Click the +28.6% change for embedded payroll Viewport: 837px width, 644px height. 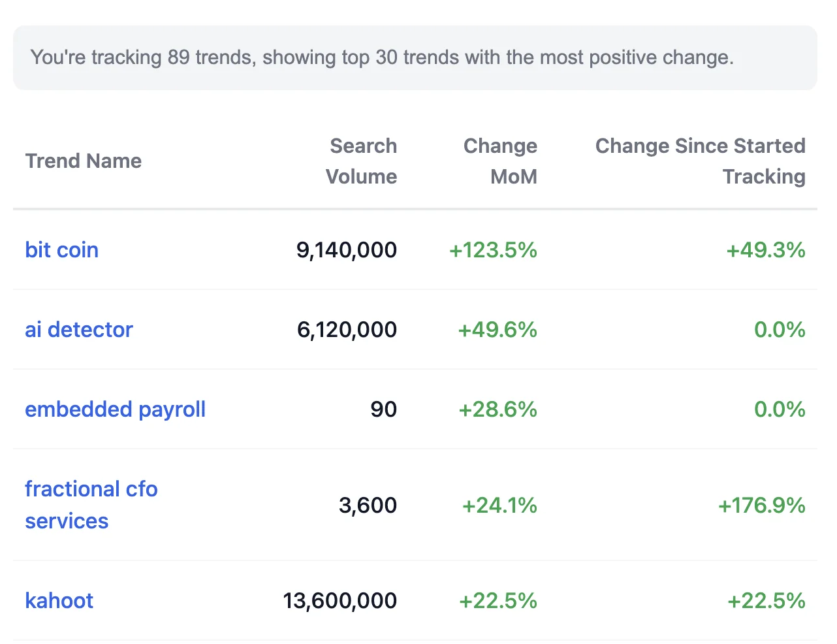(497, 410)
